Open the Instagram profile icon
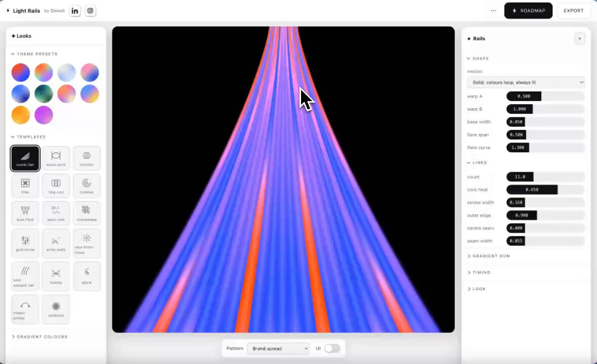 90,11
